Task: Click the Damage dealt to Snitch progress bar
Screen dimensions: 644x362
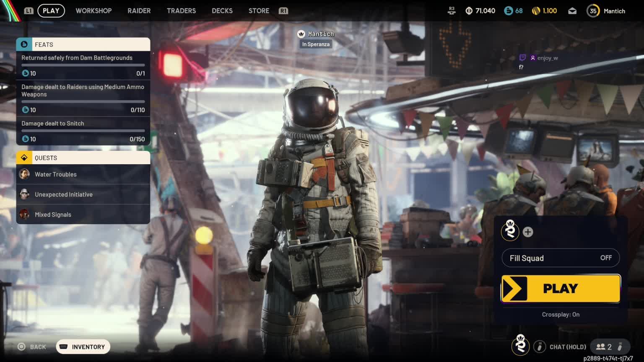Action: [x=83, y=131]
